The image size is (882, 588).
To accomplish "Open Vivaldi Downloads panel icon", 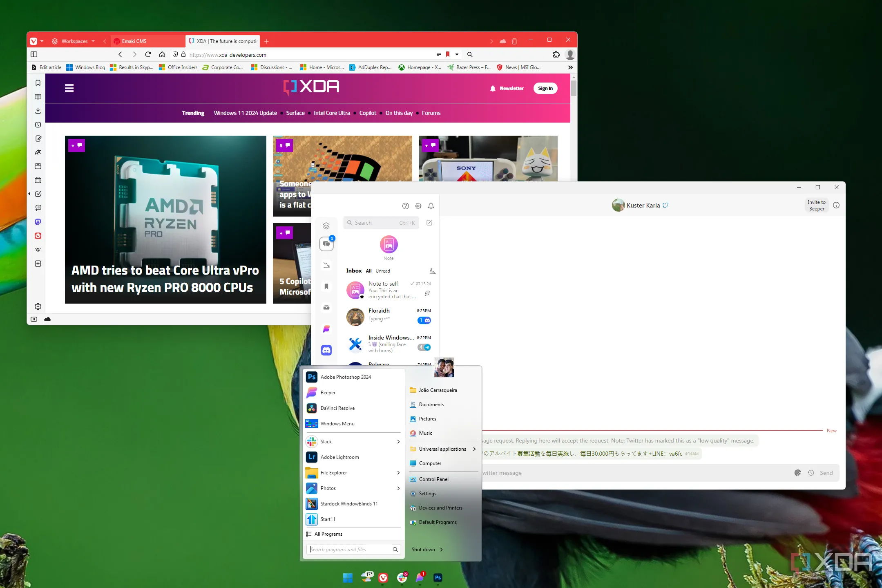I will pos(38,111).
